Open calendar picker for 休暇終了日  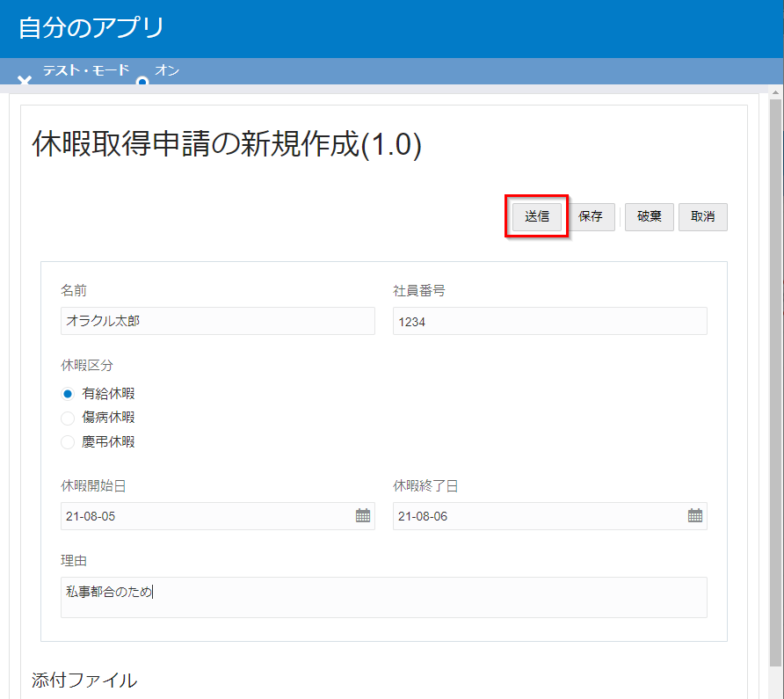click(x=695, y=516)
